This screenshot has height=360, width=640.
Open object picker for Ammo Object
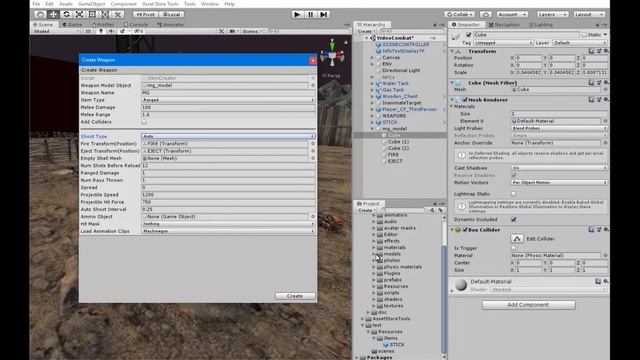313,217
